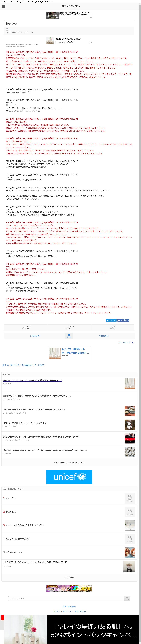The height and width of the screenshot is (644, 141).
Task: Click the コメントを書く write-comment icon
Action: [26, 327]
